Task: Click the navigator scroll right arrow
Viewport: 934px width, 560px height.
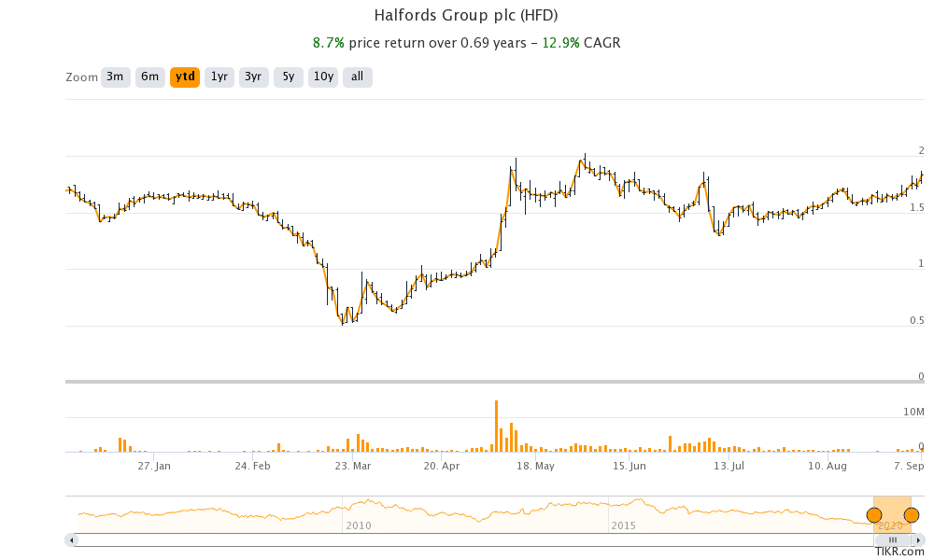Action: 918,540
